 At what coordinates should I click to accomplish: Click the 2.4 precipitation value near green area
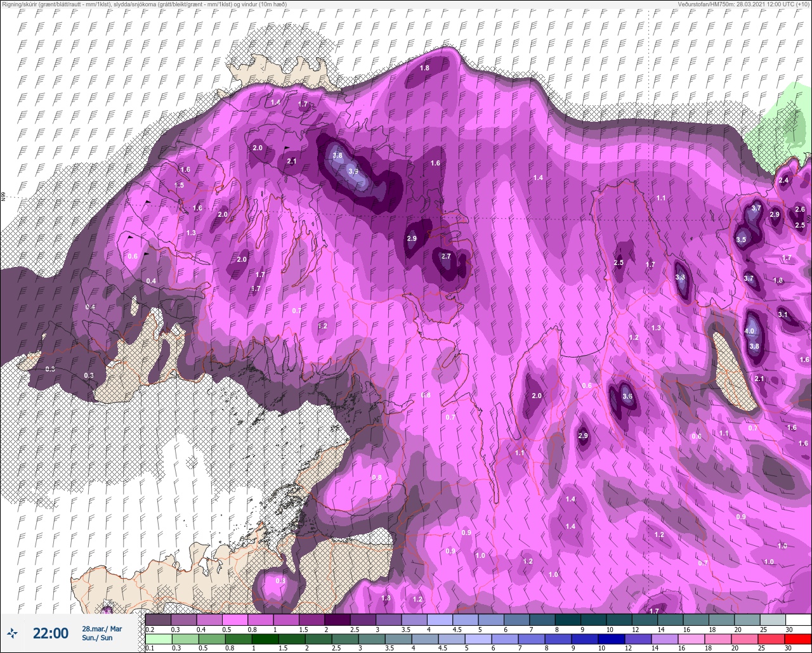(783, 180)
